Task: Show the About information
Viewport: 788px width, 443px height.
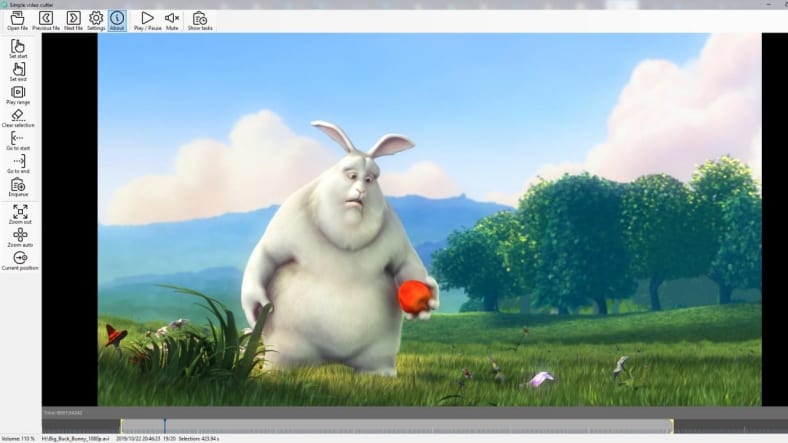Action: tap(117, 21)
